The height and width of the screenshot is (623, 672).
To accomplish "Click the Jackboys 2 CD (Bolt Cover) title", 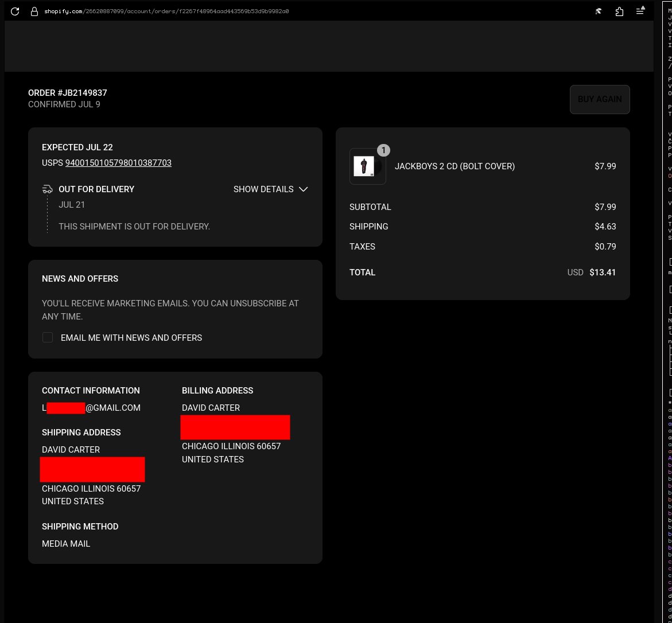I will 455,166.
